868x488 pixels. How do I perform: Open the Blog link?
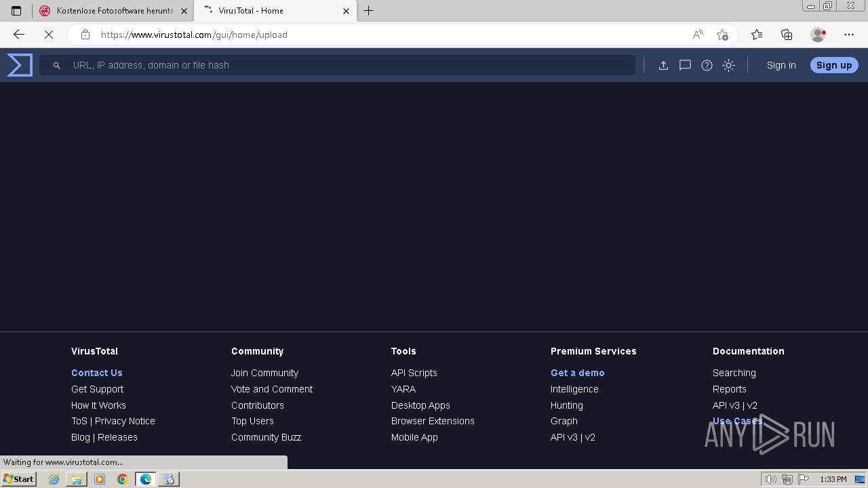(81, 437)
